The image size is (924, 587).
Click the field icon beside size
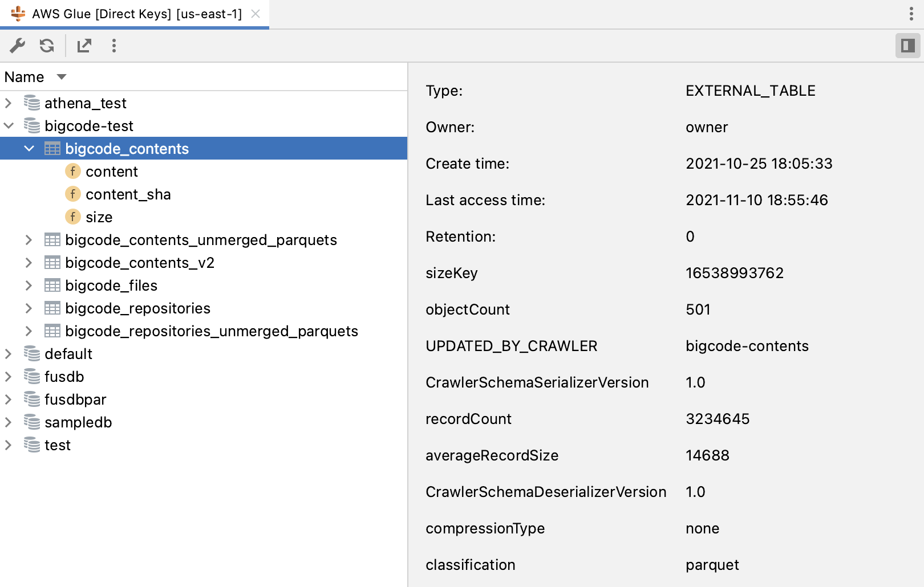pyautogui.click(x=73, y=217)
